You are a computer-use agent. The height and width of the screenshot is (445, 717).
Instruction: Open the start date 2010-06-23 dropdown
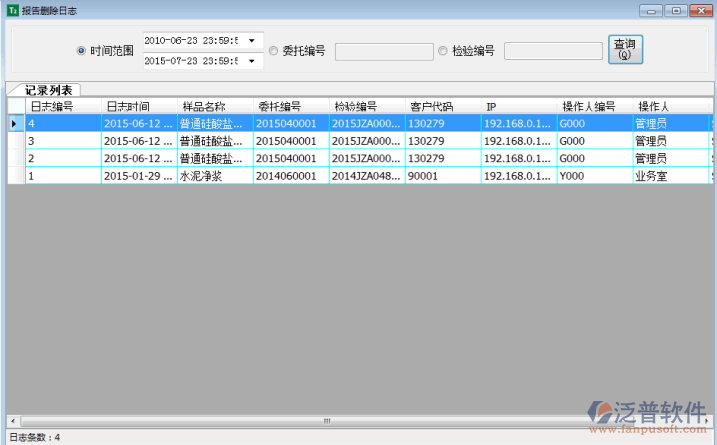[251, 41]
